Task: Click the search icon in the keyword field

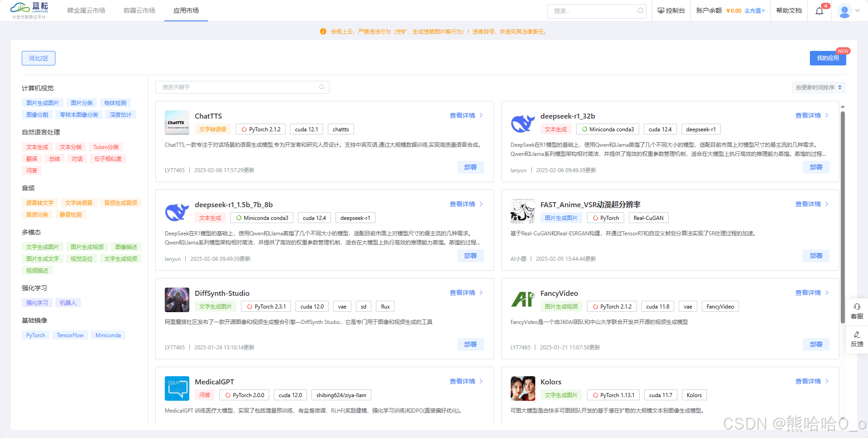Action: coord(321,87)
